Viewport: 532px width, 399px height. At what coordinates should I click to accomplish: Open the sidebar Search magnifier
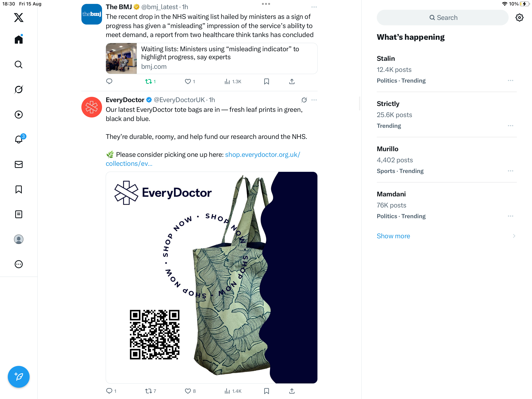pos(18,64)
